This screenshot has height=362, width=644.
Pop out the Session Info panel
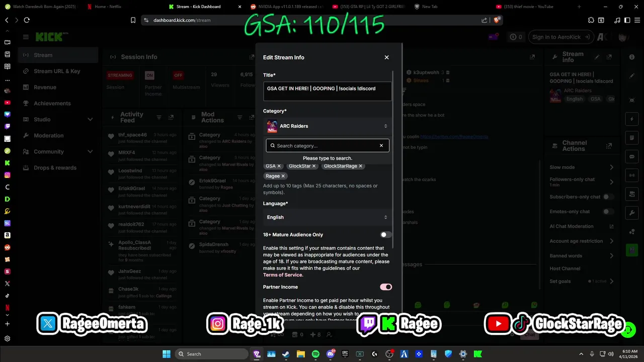point(252,57)
